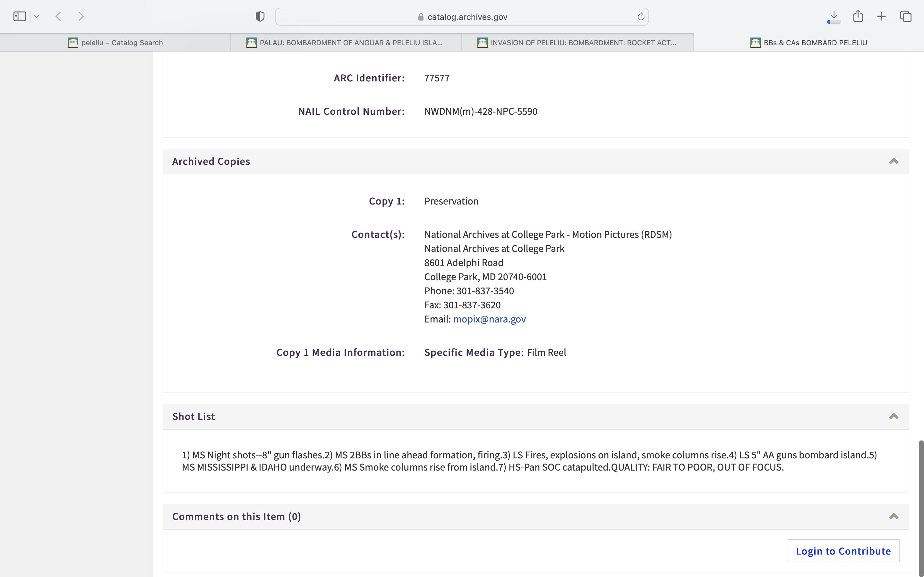Image resolution: width=924 pixels, height=577 pixels.
Task: Open the sidebar options dropdown arrow
Action: pyautogui.click(x=37, y=16)
